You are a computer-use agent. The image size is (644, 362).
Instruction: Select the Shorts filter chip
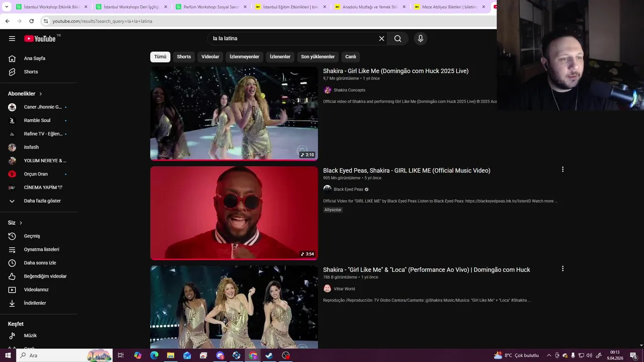(184, 57)
